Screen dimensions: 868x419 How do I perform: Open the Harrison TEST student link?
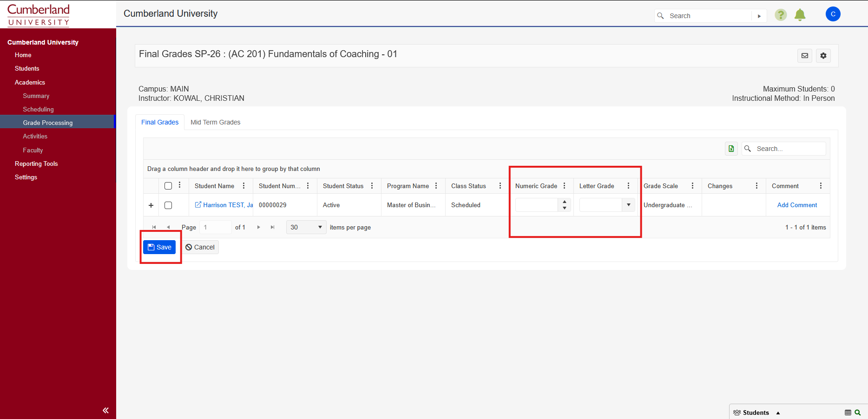(x=224, y=205)
